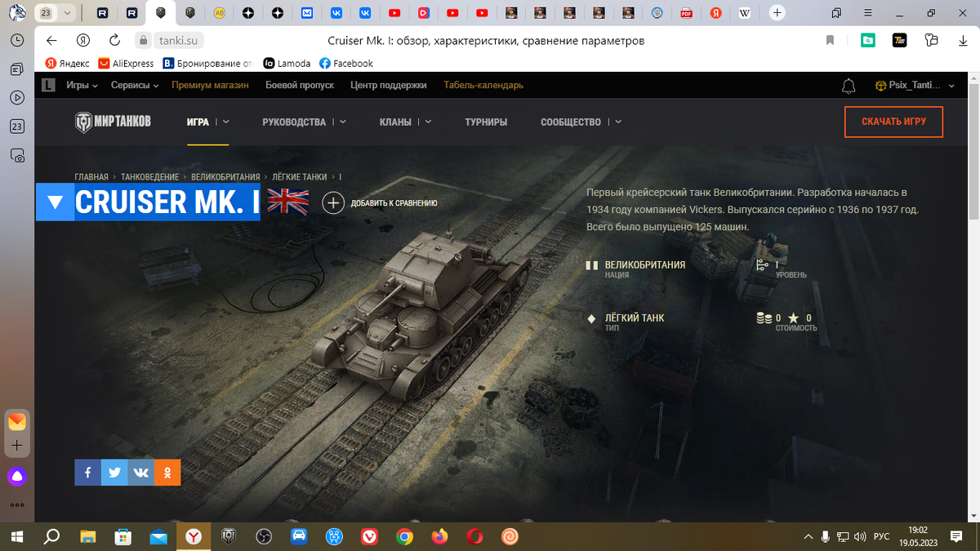The height and width of the screenshot is (551, 980).
Task: Open Firefox from the taskbar
Action: pyautogui.click(x=440, y=536)
